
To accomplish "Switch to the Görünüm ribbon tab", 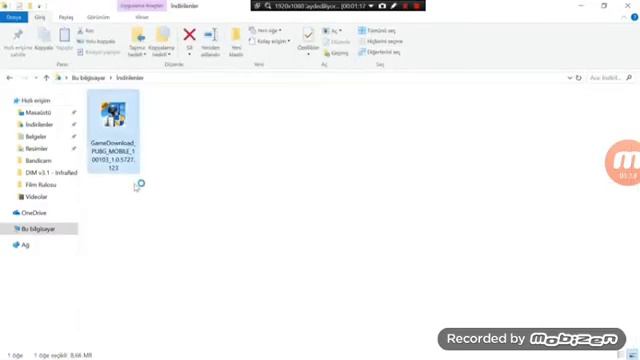I will click(98, 17).
